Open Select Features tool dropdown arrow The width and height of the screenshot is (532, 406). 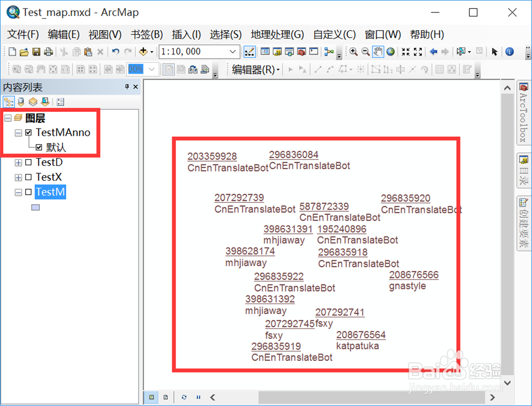(x=469, y=52)
